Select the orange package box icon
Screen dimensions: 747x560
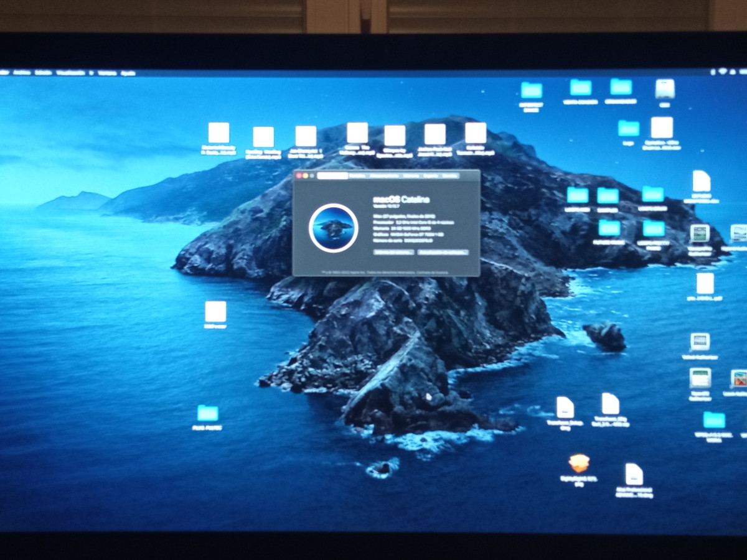coord(579,464)
